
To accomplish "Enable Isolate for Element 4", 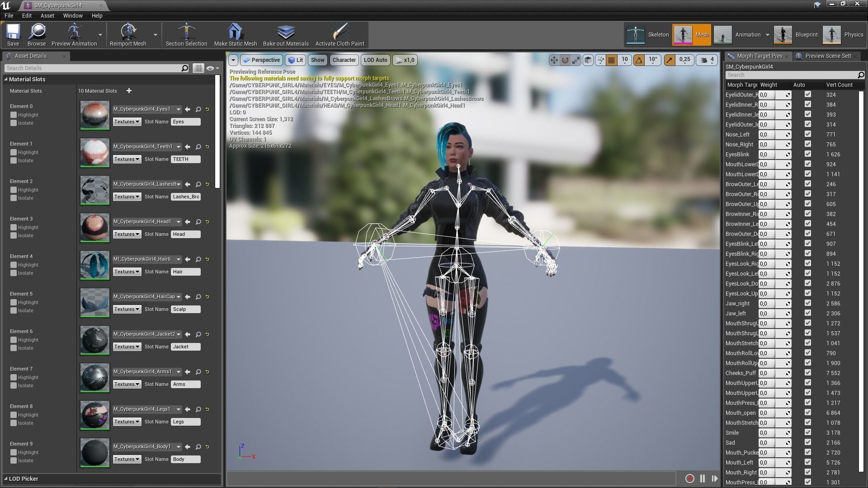I will 14,273.
